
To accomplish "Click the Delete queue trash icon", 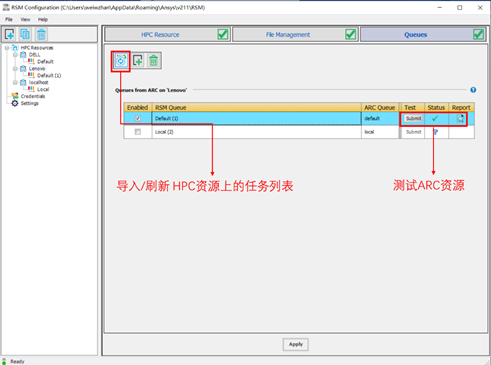I will pyautogui.click(x=153, y=61).
